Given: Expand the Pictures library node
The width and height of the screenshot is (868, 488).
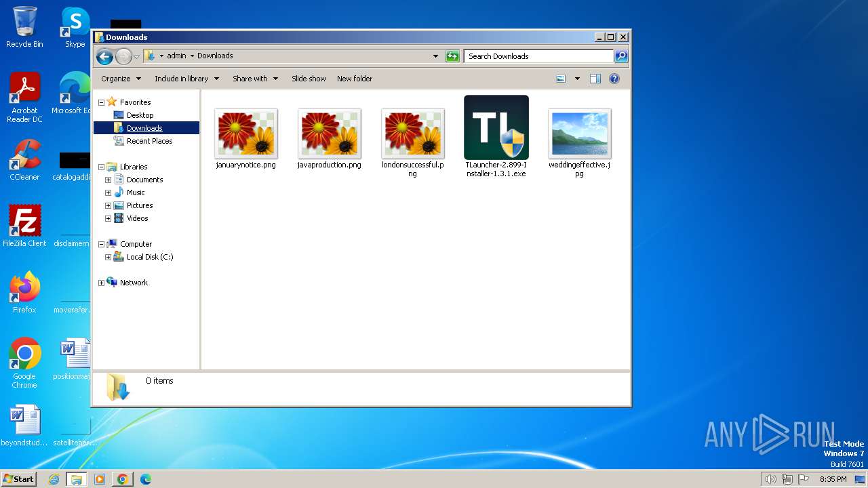Looking at the screenshot, I should click(x=108, y=205).
